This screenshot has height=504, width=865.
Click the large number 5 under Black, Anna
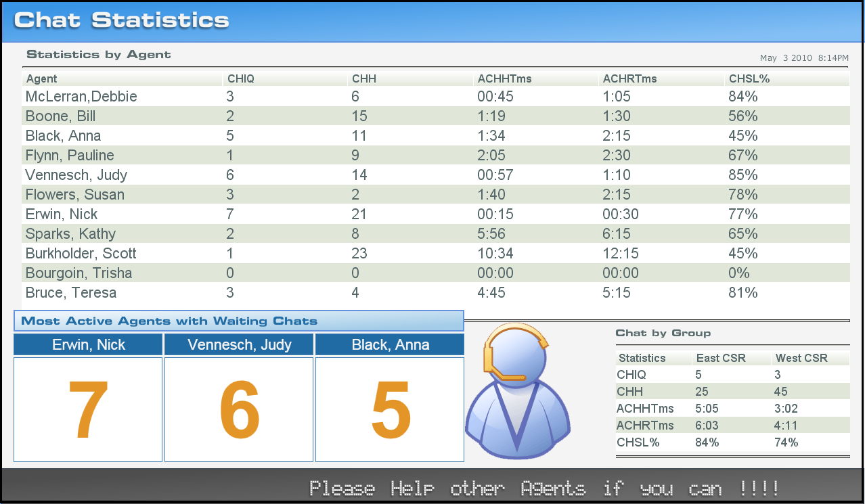pos(389,411)
